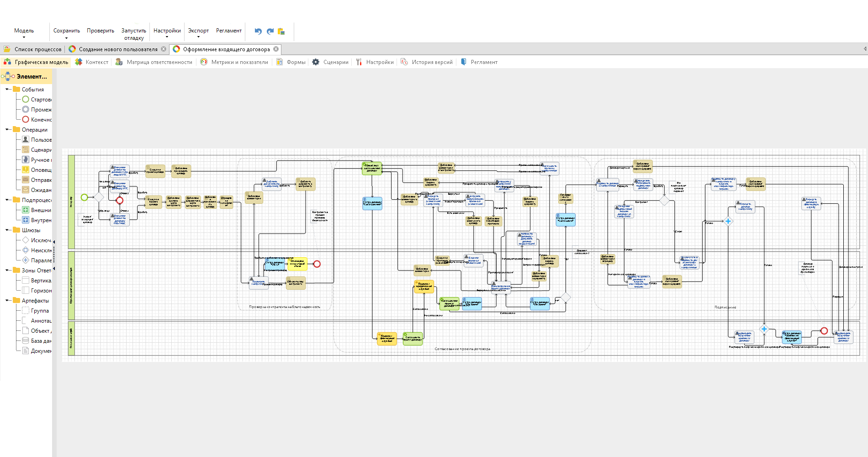Click Запустить отладку button
868x457 pixels.
coord(134,34)
